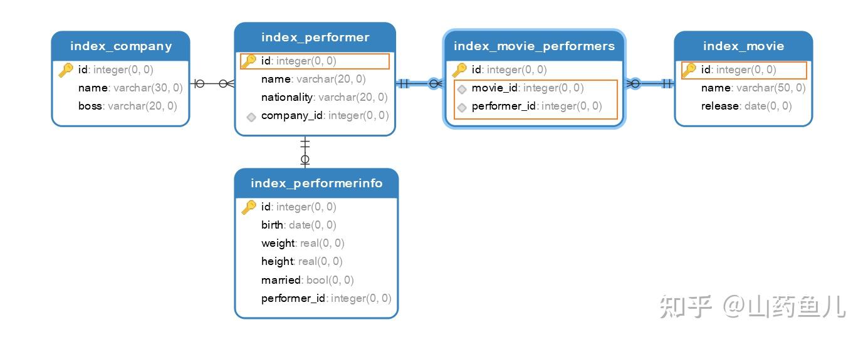868x342 pixels.
Task: Click the key icon in index_performer table
Action: click(249, 61)
